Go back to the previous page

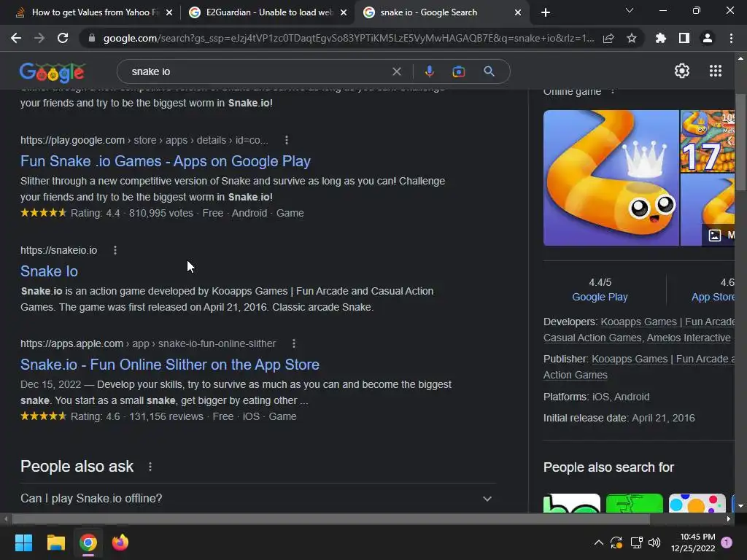[16, 38]
